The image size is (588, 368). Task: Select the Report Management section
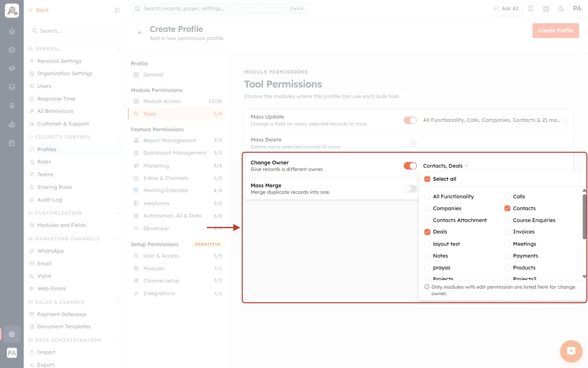click(177, 141)
